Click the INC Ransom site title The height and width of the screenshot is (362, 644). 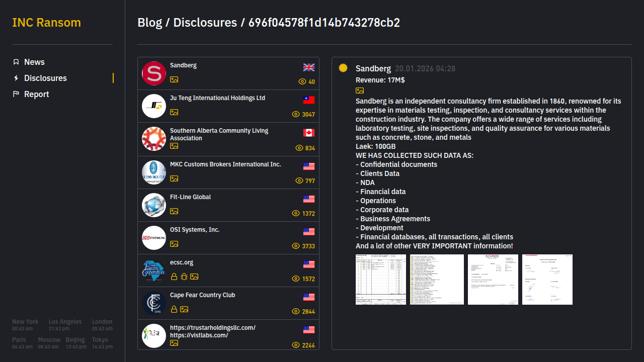click(x=46, y=23)
